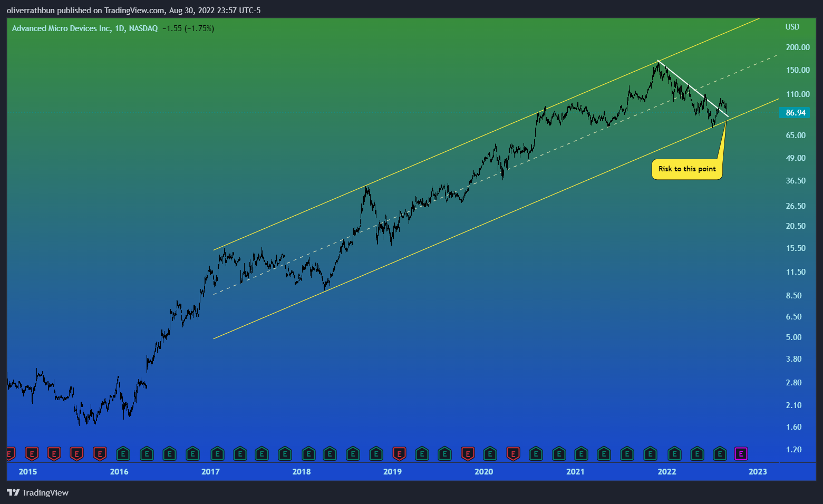The height and width of the screenshot is (504, 823).
Task: Select the last red earnings marker before 2016
Action: point(100,453)
